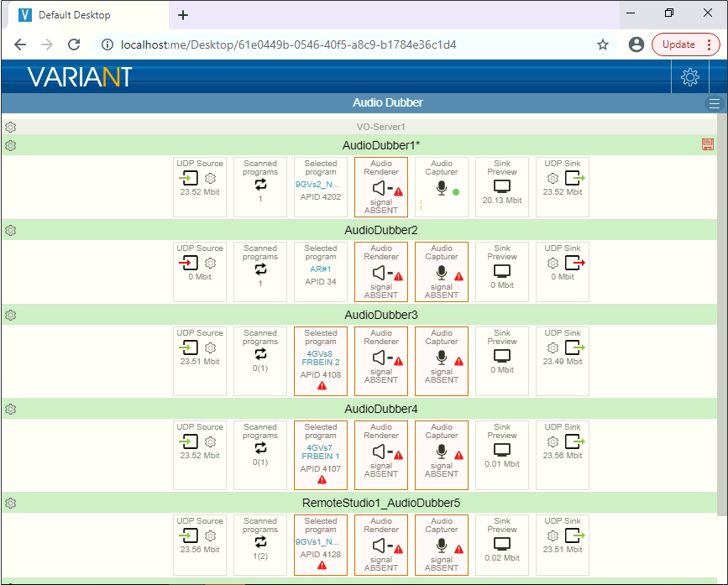The image size is (728, 585).
Task: Click the AR#1 selected program link
Action: [321, 269]
